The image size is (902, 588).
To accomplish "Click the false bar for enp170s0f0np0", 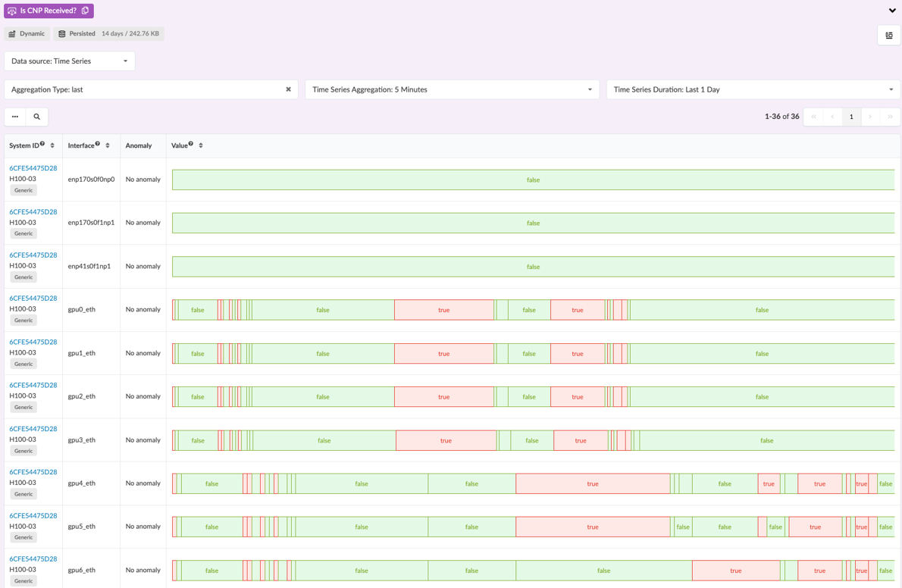I will (534, 180).
